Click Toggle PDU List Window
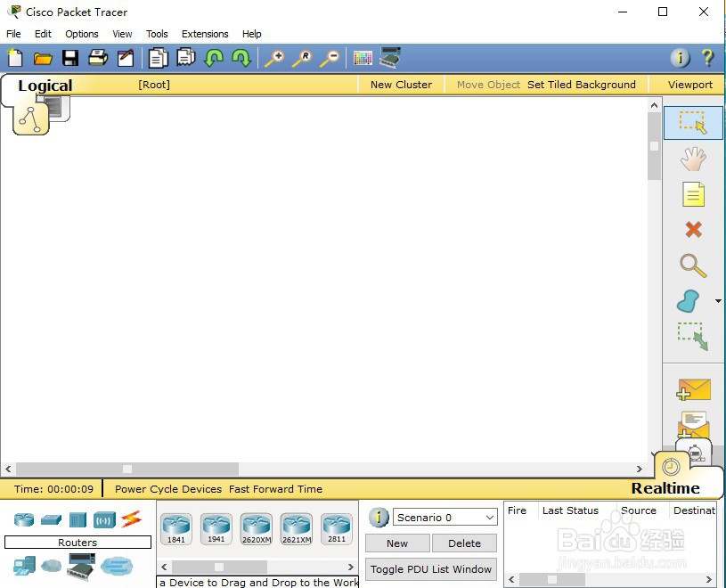726x588 pixels. click(430, 569)
